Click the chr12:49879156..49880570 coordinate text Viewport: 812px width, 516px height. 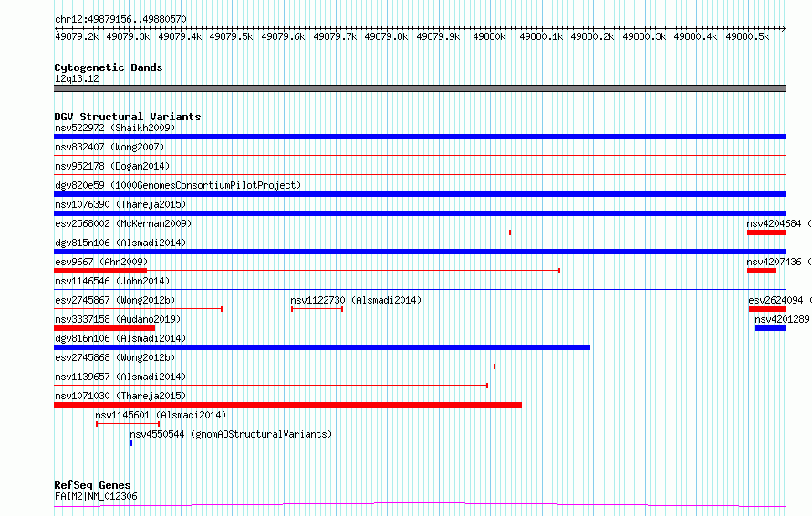tap(120, 19)
